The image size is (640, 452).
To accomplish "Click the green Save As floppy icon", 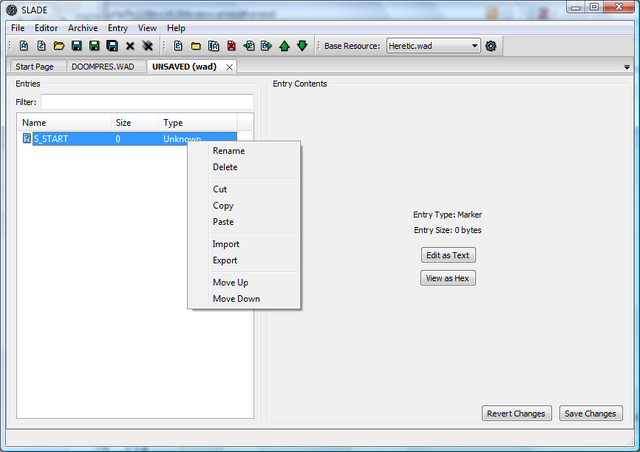I will tap(94, 46).
